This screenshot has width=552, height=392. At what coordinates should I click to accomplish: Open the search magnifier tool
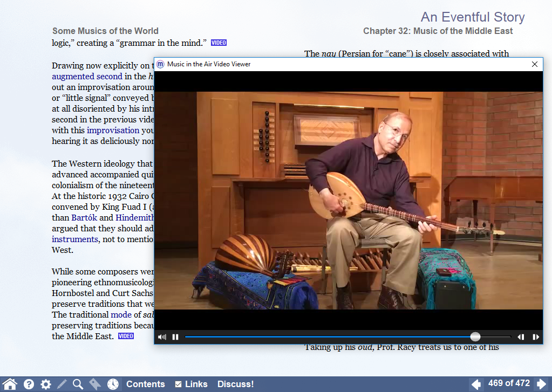tap(78, 384)
